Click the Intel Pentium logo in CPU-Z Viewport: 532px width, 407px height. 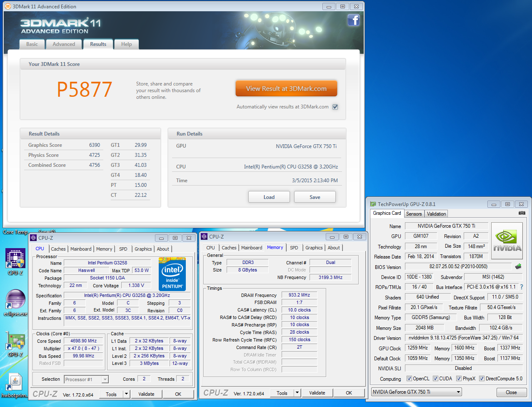172,274
